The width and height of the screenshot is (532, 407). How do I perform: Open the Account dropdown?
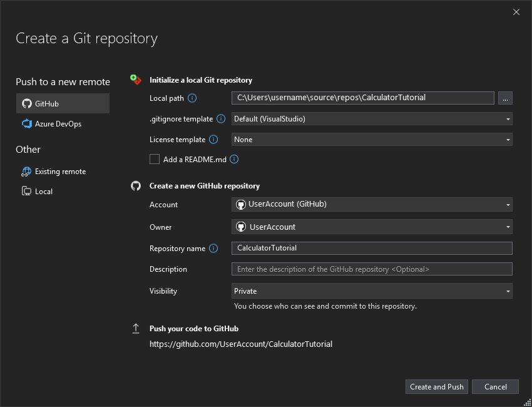pos(372,204)
